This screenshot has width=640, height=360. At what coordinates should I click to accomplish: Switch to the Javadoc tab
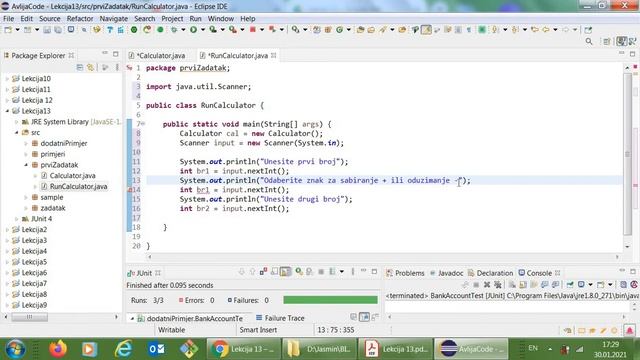[x=447, y=273]
